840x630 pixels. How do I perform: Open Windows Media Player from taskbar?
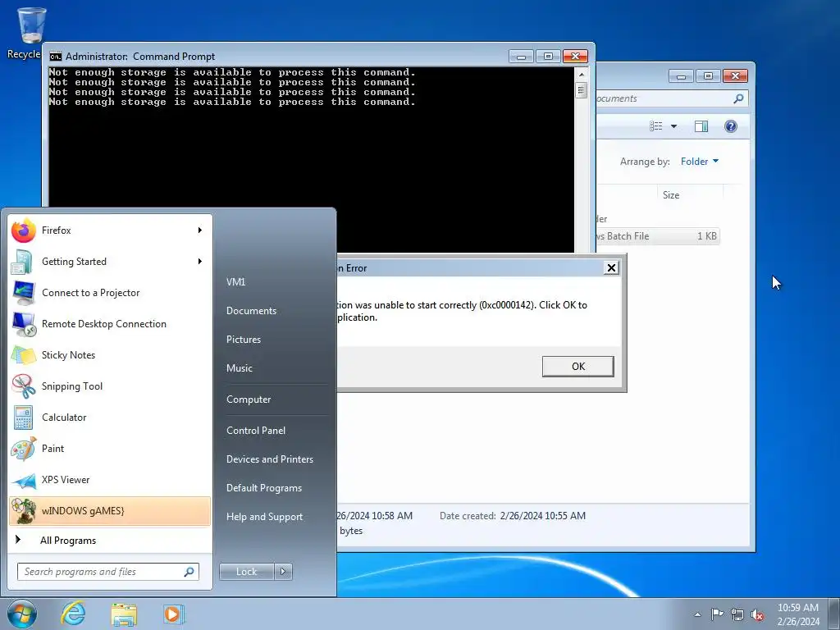click(173, 614)
